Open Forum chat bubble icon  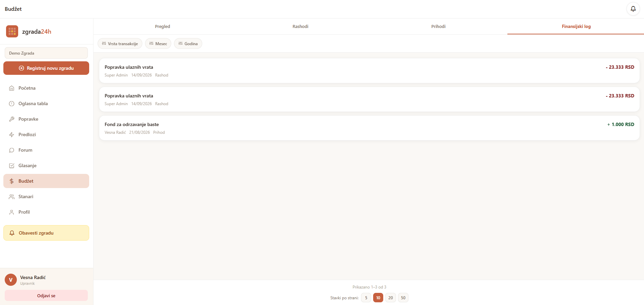(12, 150)
